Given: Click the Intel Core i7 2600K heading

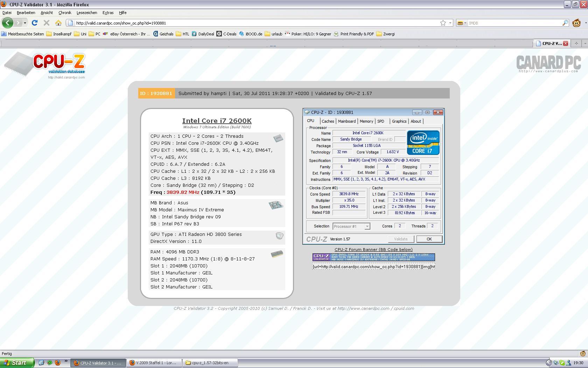Looking at the screenshot, I should tap(217, 121).
